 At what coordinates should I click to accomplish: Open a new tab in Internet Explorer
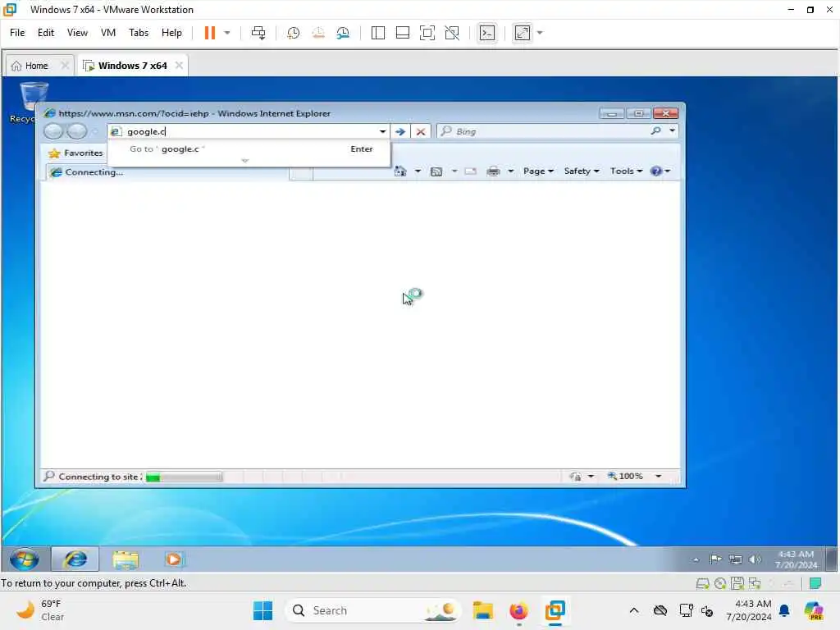(x=301, y=173)
